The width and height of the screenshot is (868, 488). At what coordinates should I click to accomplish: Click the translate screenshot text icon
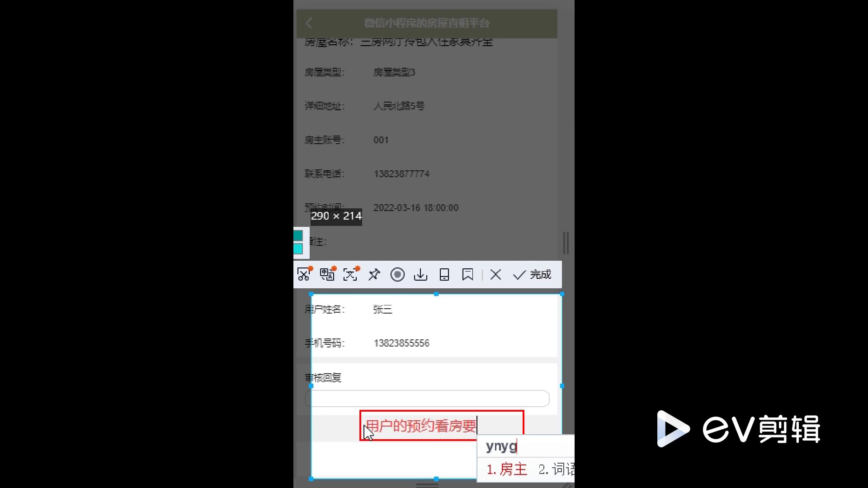pyautogui.click(x=327, y=274)
